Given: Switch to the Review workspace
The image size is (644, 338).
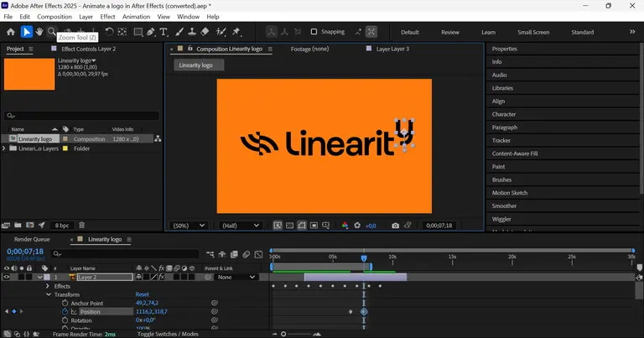Looking at the screenshot, I should [x=450, y=32].
